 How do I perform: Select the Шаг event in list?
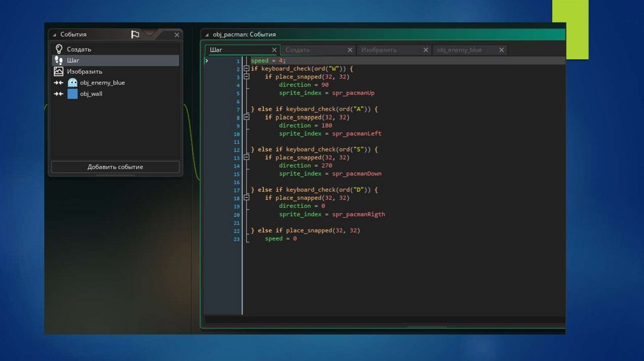click(116, 60)
